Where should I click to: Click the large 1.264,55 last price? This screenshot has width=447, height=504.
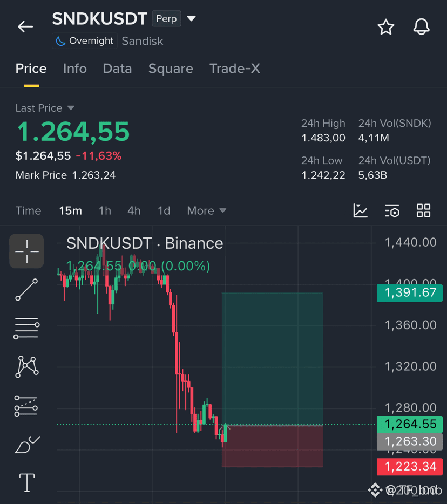tap(73, 132)
